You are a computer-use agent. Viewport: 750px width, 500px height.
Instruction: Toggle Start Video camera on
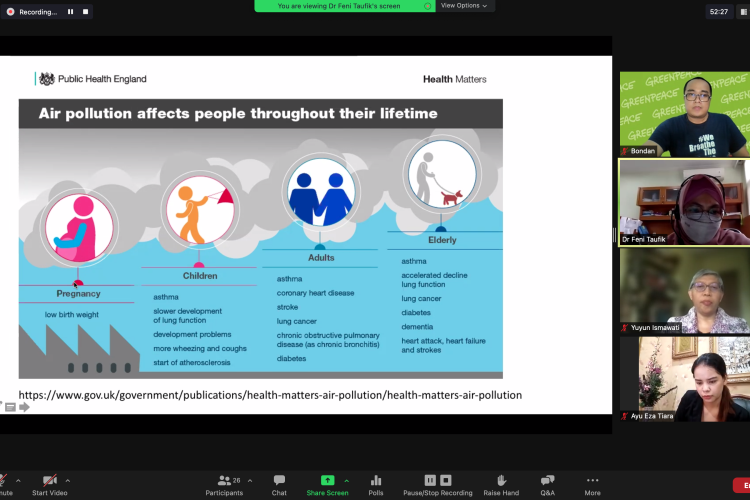(x=49, y=481)
